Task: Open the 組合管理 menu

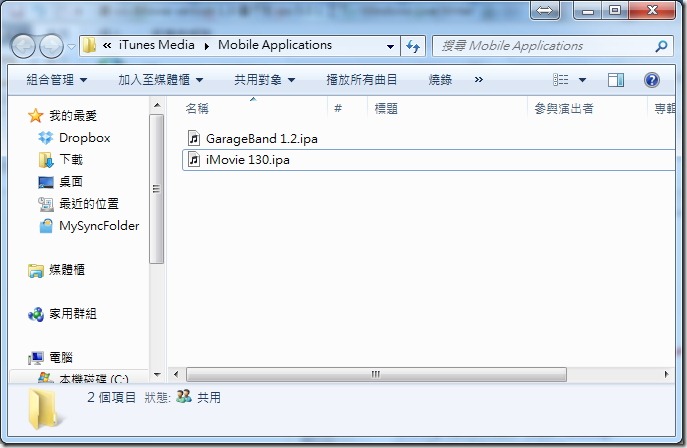Action: [x=57, y=80]
